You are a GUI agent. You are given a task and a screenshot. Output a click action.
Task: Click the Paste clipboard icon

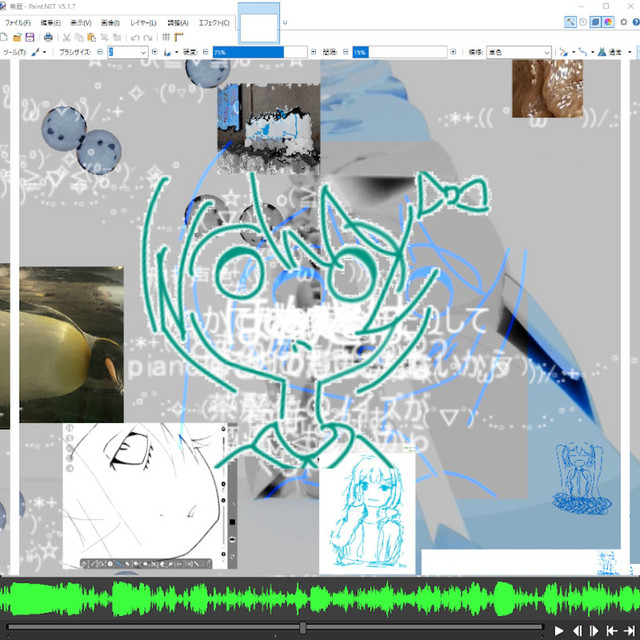coord(92,37)
